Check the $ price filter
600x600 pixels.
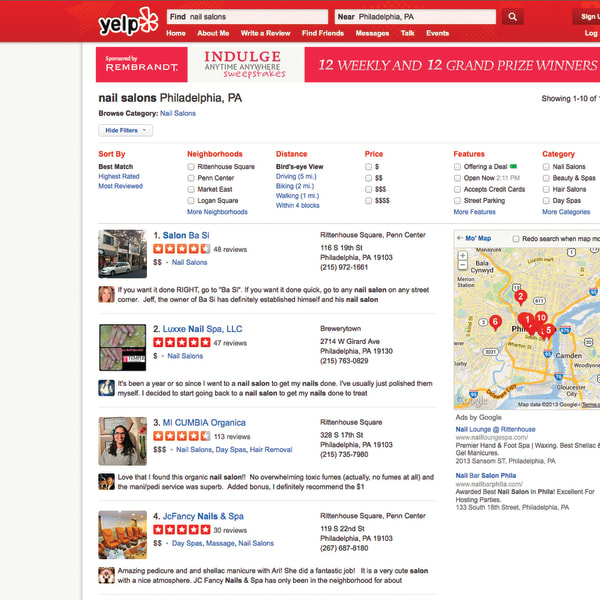click(368, 166)
